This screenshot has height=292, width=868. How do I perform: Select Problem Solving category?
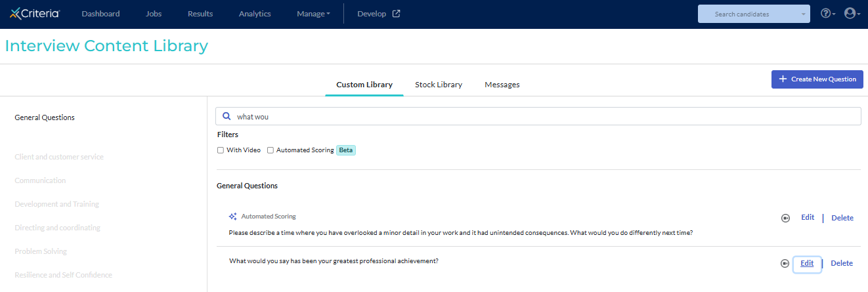click(41, 251)
